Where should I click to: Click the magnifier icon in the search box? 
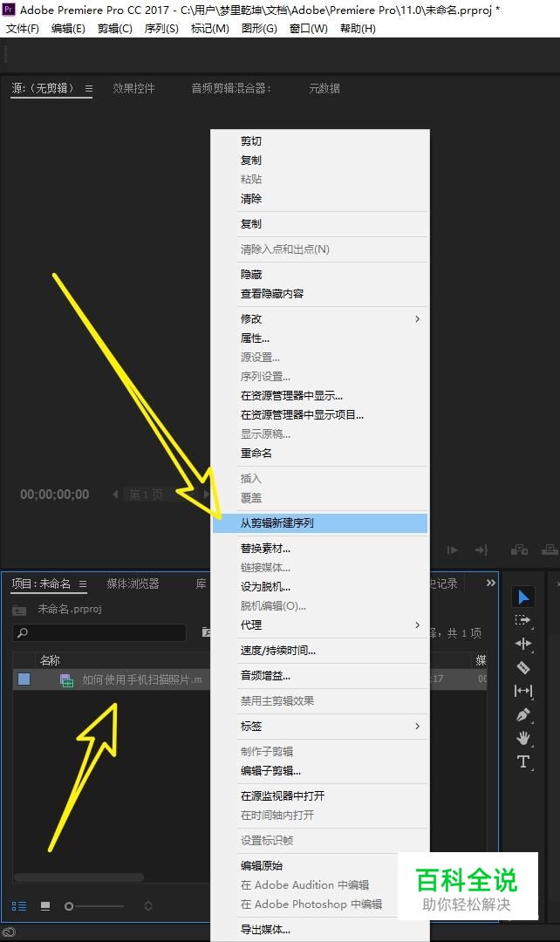tap(23, 632)
